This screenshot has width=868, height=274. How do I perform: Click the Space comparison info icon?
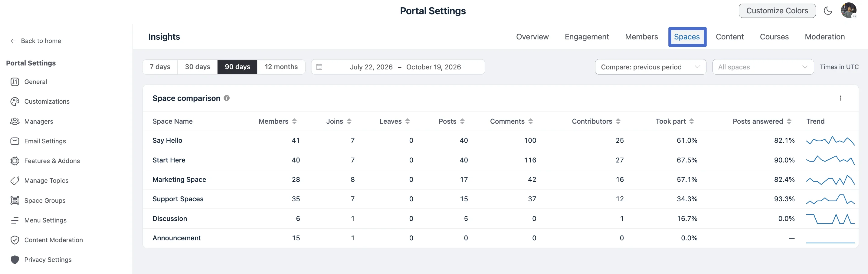pos(227,98)
